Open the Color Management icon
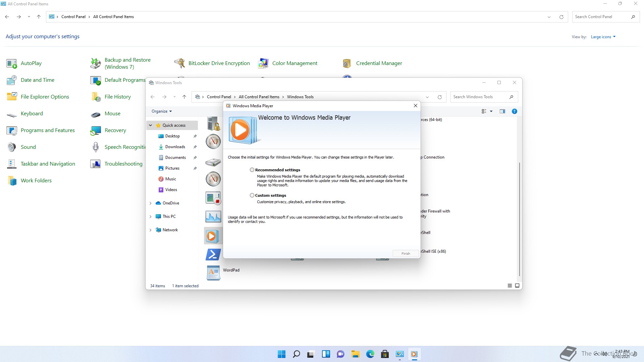 [x=263, y=63]
